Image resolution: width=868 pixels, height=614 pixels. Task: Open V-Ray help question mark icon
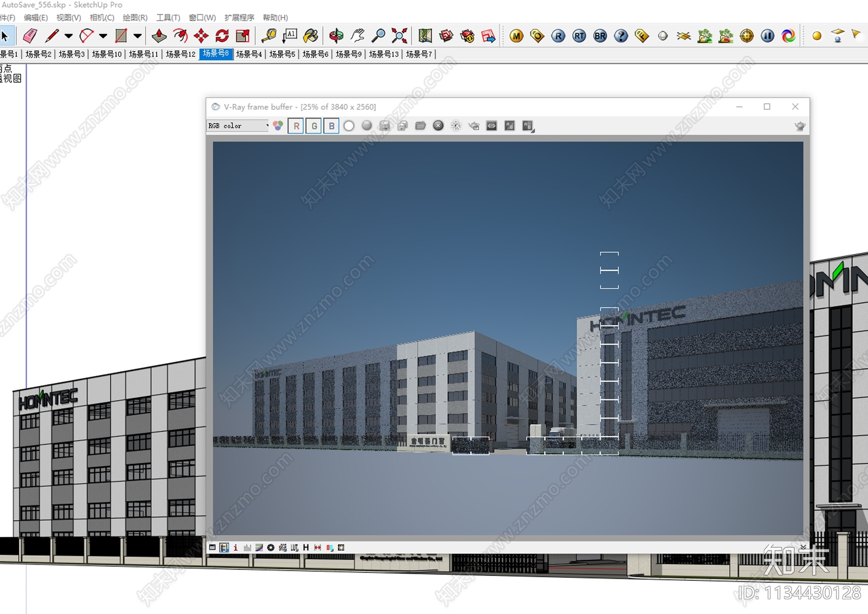(621, 36)
